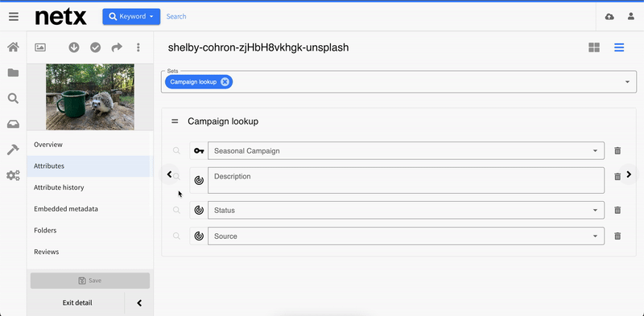Delete the Seasonal Campaign attribute
644x316 pixels.
[617, 150]
